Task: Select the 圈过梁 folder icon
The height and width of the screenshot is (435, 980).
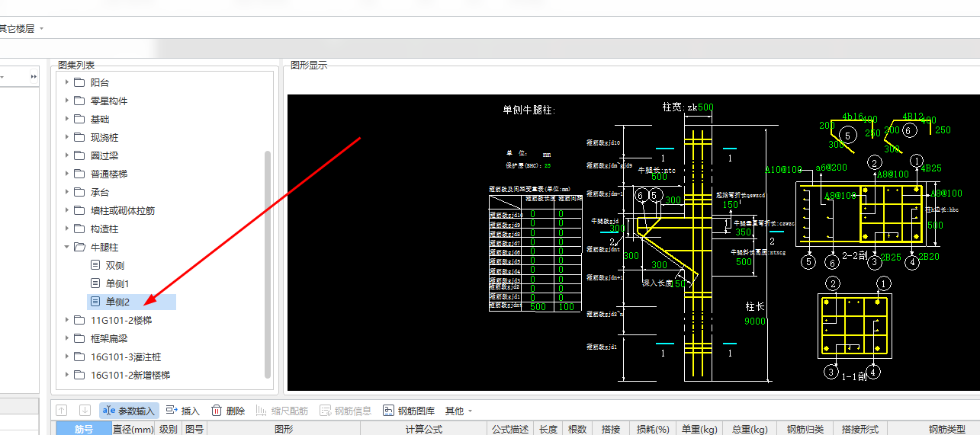Action: tap(79, 155)
